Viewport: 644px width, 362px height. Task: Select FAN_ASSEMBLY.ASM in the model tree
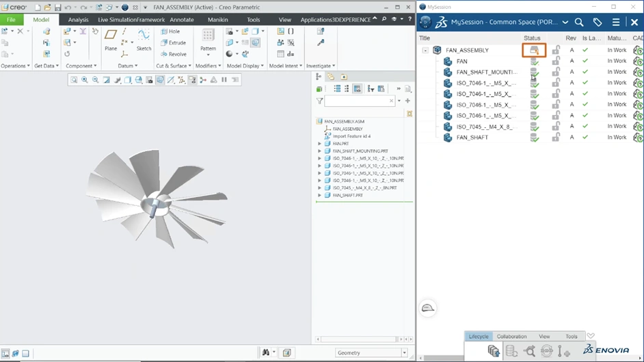click(344, 122)
